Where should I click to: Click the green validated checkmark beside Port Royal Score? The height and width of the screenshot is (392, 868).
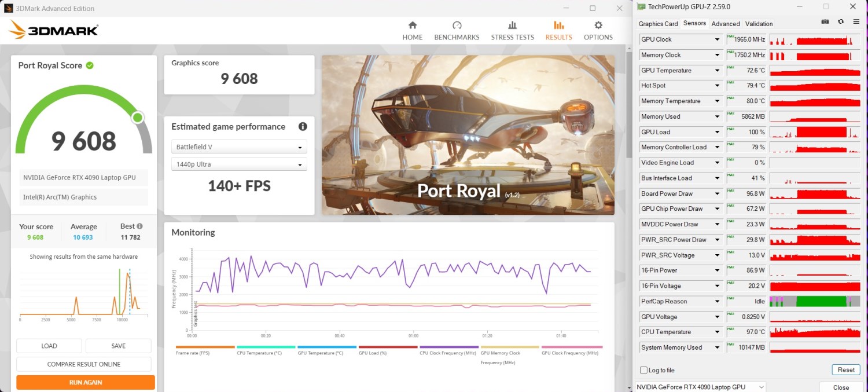(x=90, y=65)
